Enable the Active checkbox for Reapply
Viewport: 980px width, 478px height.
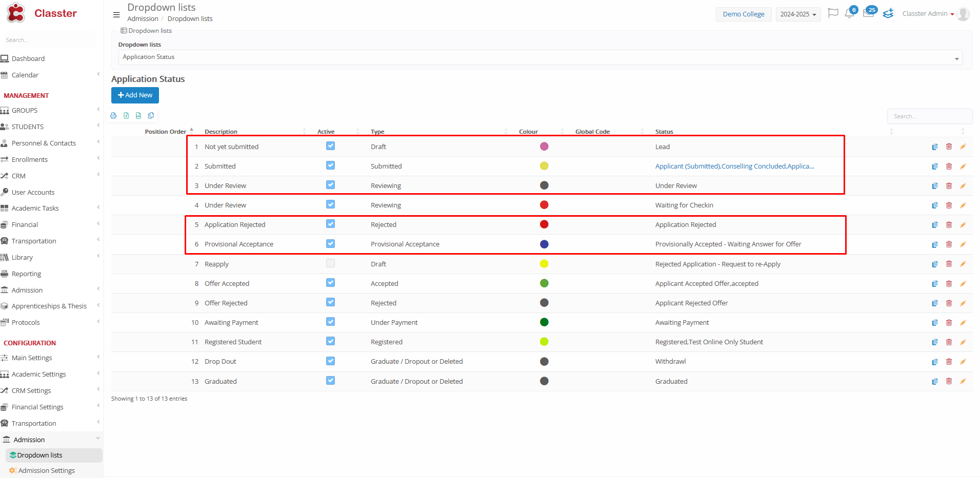tap(330, 263)
